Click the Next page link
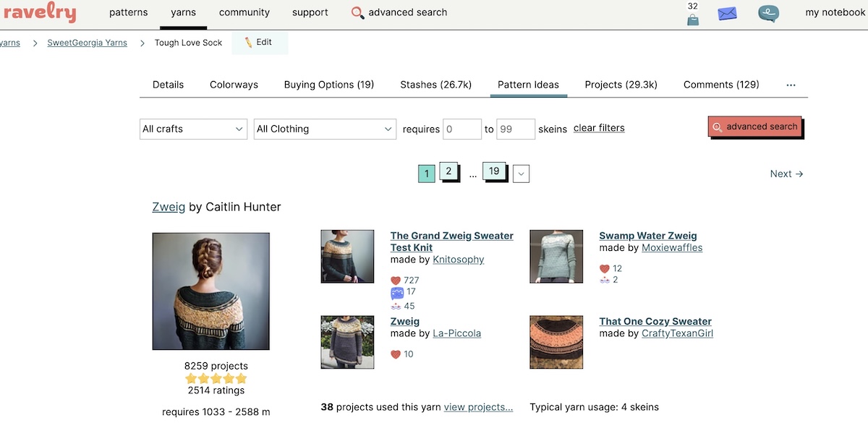868x423 pixels. click(x=787, y=174)
